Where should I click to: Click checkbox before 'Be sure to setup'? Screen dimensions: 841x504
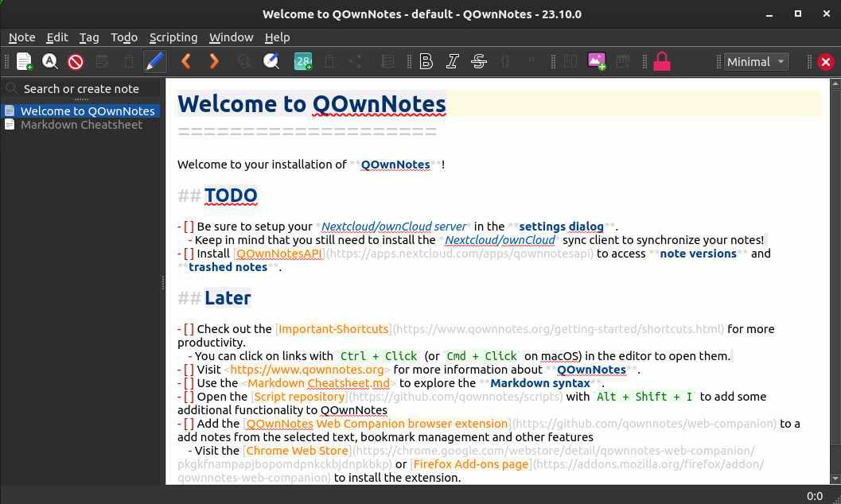(189, 227)
